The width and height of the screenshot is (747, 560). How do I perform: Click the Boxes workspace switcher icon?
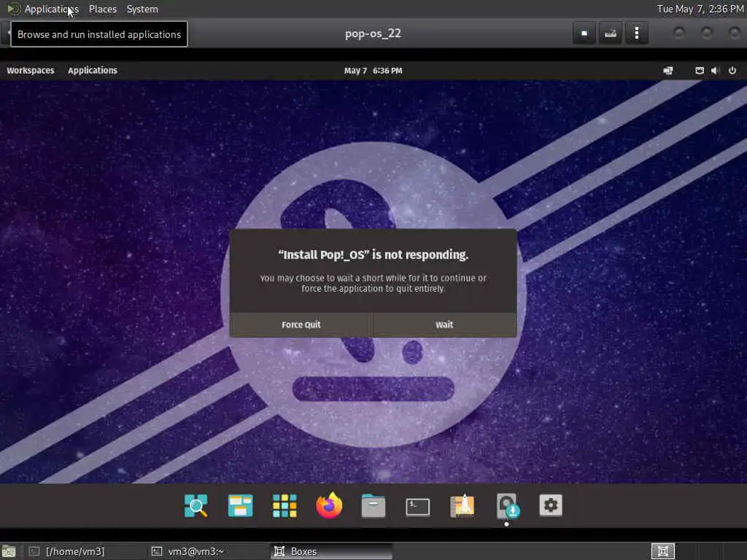pyautogui.click(x=662, y=551)
